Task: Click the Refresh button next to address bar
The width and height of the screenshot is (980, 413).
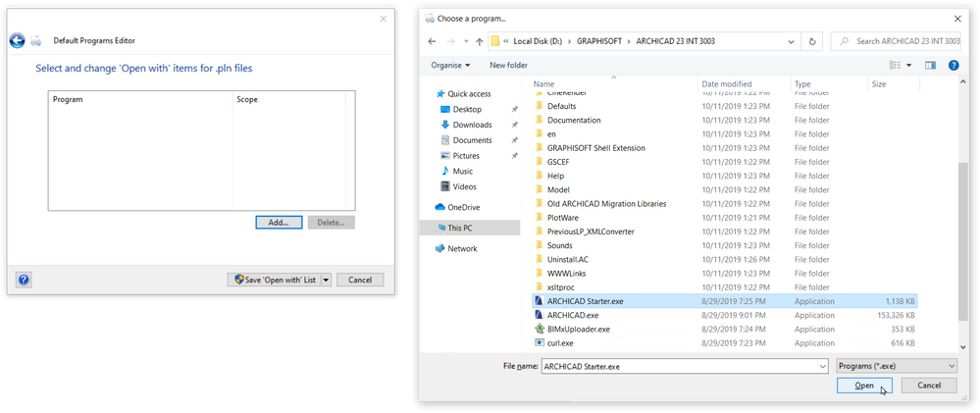Action: pos(812,42)
